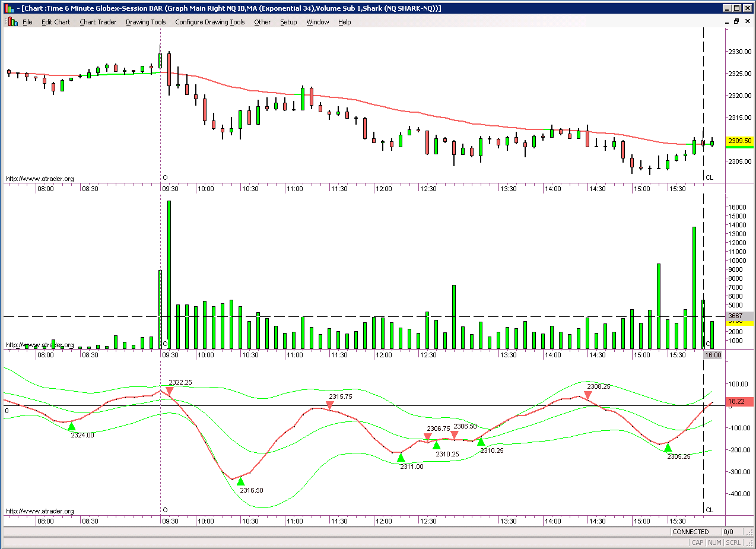
Task: Click the red sell arrow at 2306.75
Action: 427,437
